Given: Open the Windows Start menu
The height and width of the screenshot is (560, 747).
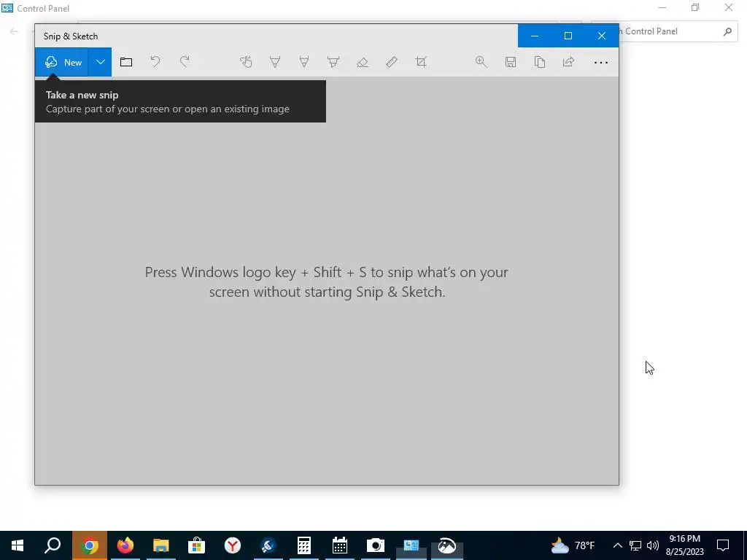Looking at the screenshot, I should [x=18, y=545].
